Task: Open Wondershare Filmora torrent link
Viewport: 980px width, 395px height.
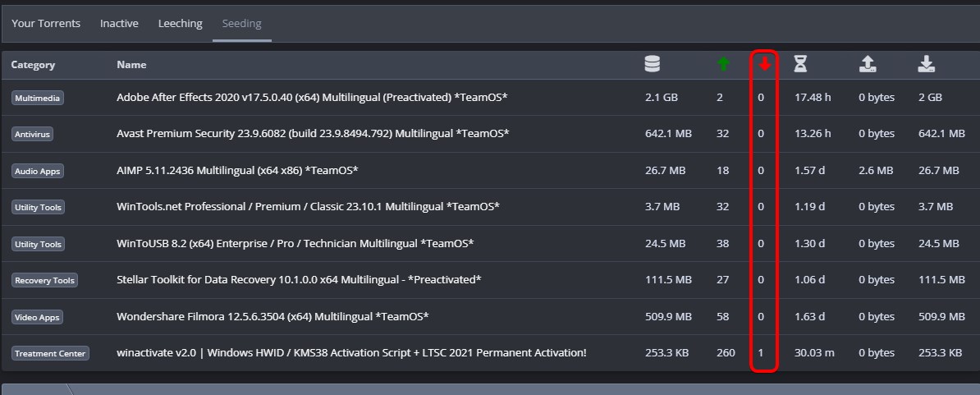Action: click(x=272, y=316)
